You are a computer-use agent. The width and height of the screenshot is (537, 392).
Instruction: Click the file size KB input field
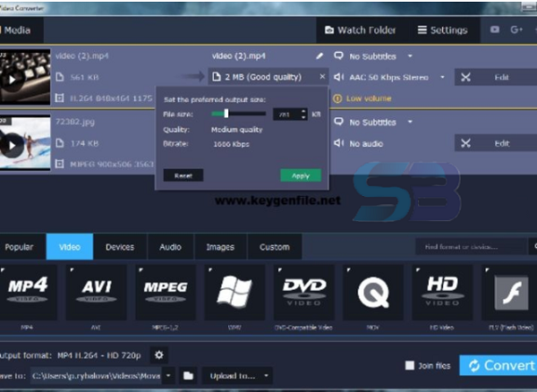tap(287, 115)
